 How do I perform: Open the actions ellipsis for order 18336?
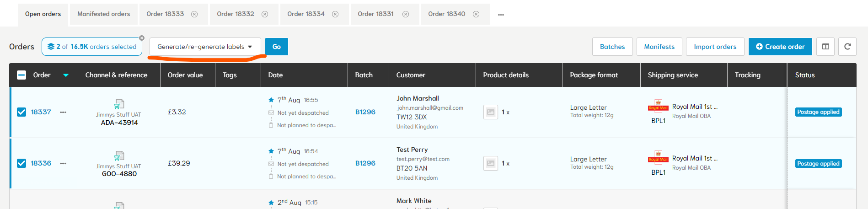click(x=63, y=163)
